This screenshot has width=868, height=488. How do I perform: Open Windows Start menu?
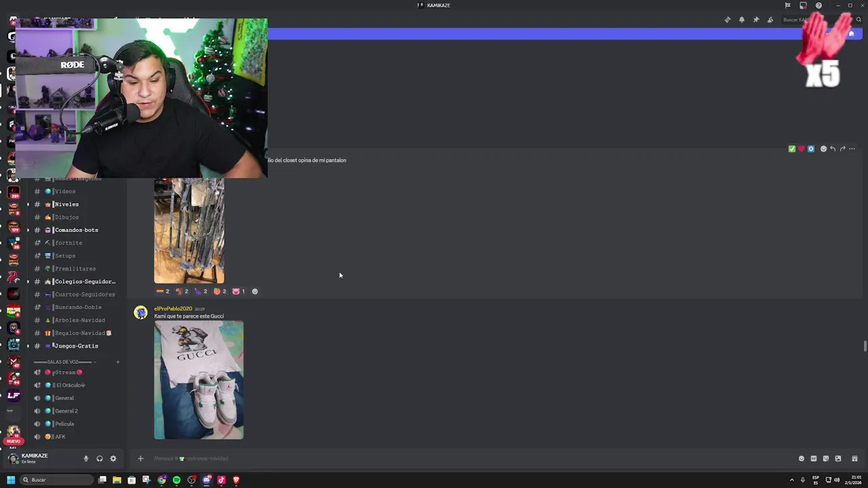click(11, 480)
